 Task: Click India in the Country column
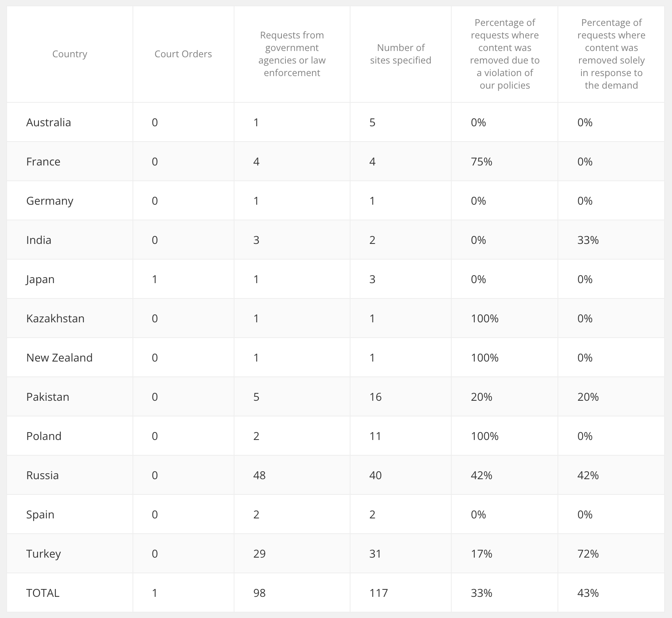pyautogui.click(x=39, y=240)
